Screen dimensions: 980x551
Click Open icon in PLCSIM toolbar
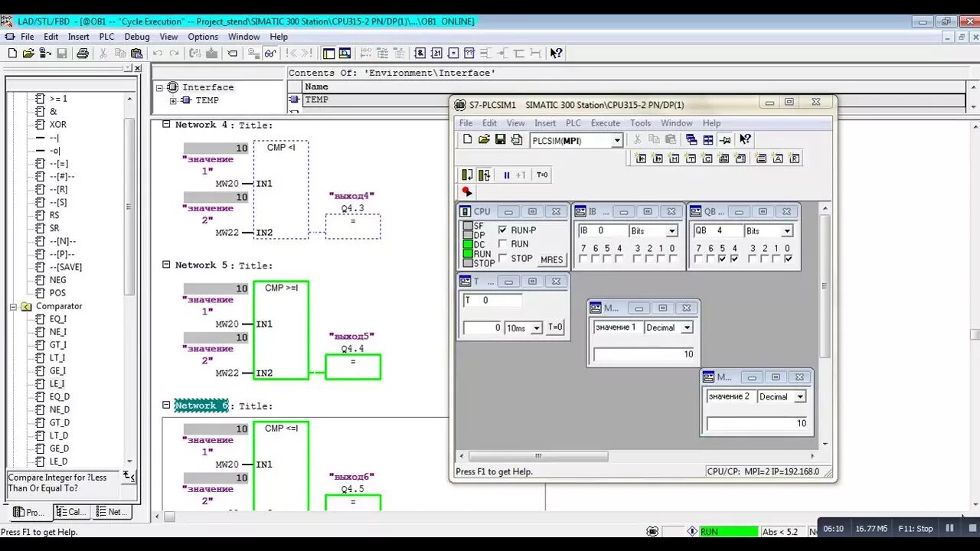pyautogui.click(x=484, y=139)
